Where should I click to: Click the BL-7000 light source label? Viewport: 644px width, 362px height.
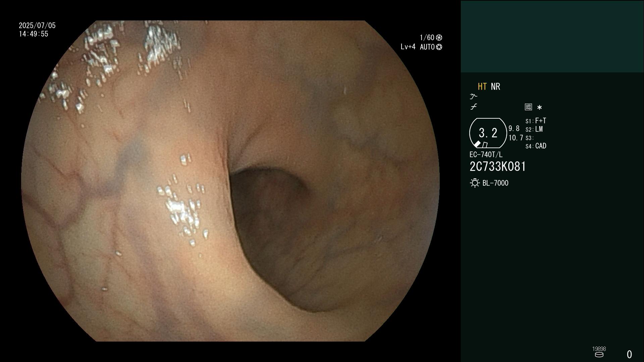[495, 183]
